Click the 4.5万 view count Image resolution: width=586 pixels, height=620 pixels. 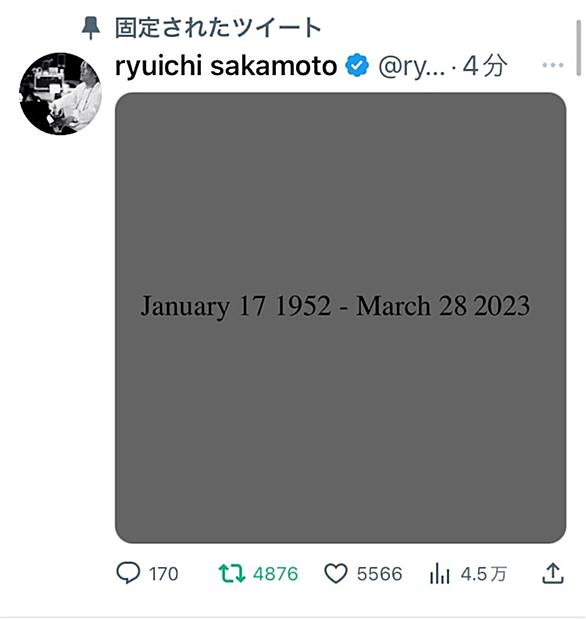click(x=484, y=574)
